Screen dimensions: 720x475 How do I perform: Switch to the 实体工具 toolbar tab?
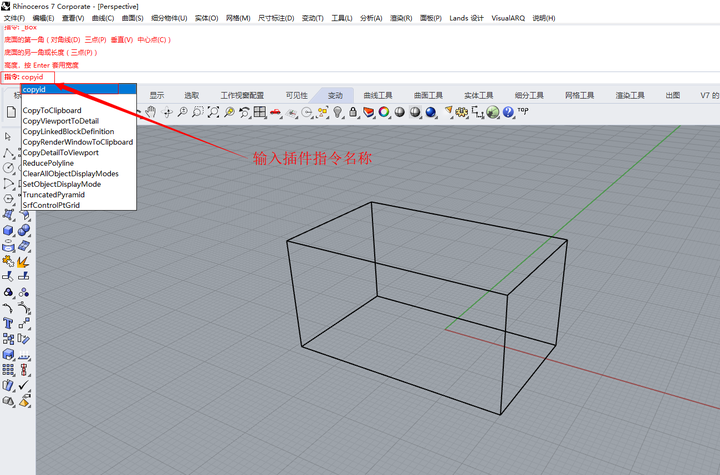click(x=478, y=95)
